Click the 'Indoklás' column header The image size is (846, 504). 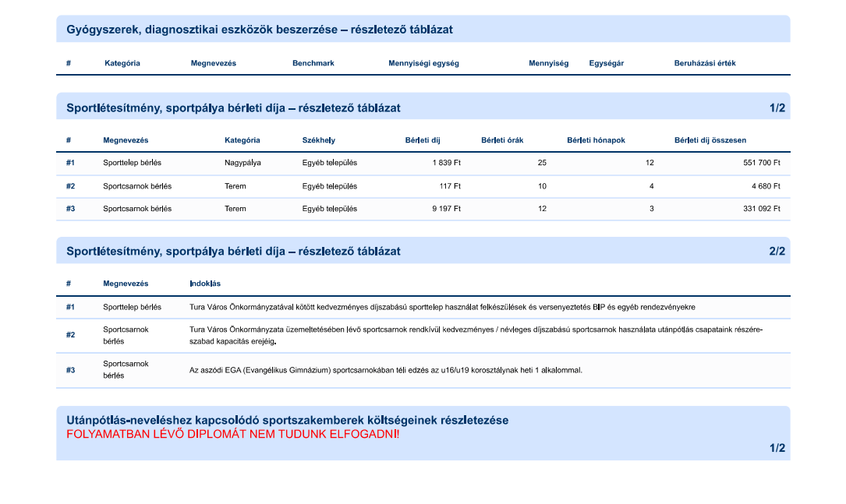pyautogui.click(x=204, y=284)
